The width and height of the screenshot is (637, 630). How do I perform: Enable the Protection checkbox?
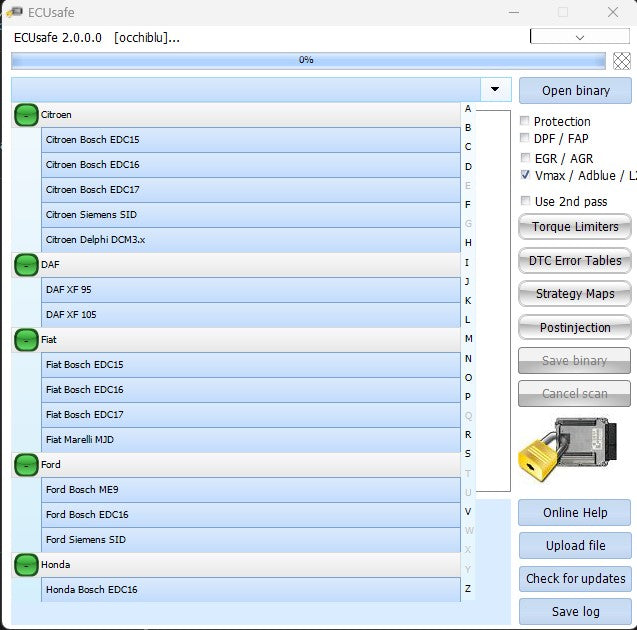pyautogui.click(x=524, y=121)
